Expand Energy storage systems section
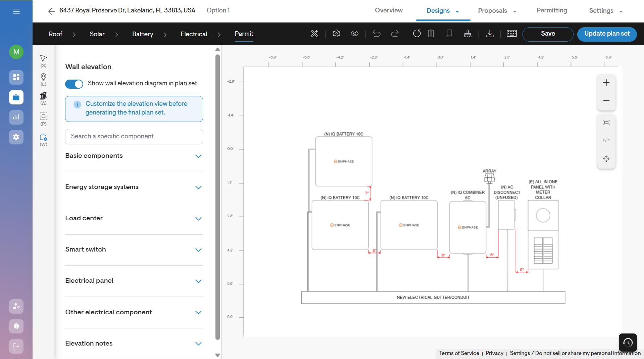644x359 pixels. click(134, 187)
